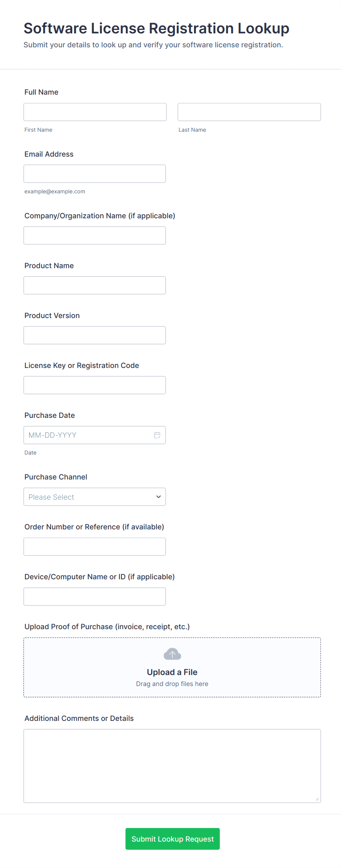Click into the Email Address field
341x868 pixels.
click(94, 174)
